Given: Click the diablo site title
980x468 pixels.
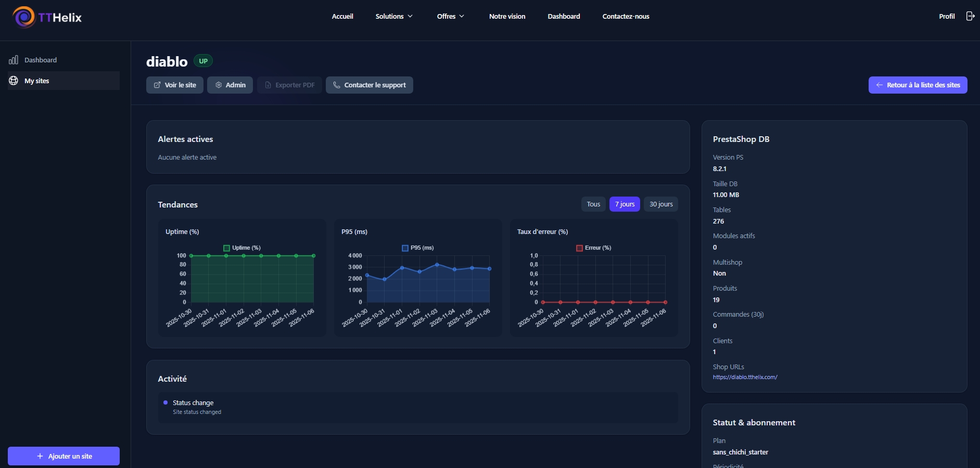Looking at the screenshot, I should point(167,61).
